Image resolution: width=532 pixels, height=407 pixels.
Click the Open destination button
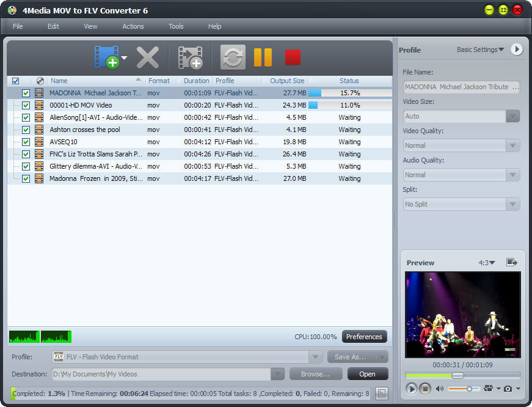368,374
